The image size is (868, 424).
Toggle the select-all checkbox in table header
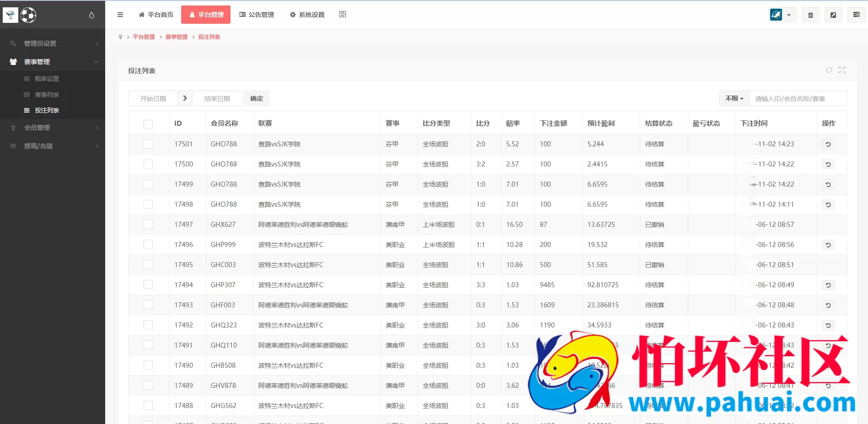pos(148,124)
